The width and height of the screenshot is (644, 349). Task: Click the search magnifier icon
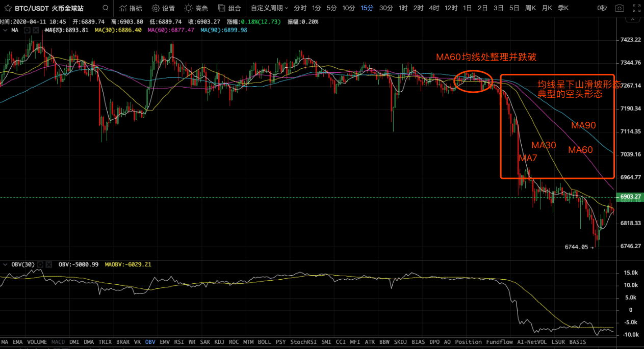(105, 8)
